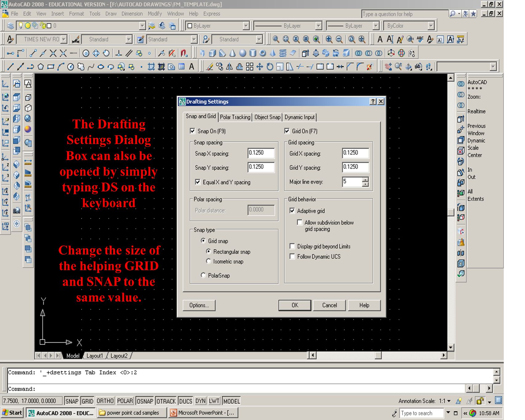This screenshot has height=420, width=525.
Task: Click Cancel in Drafting Settings
Action: 330,305
